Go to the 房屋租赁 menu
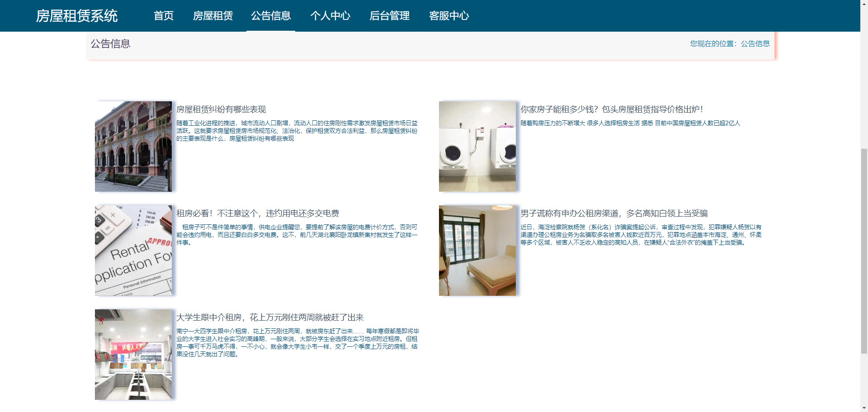 tap(213, 16)
